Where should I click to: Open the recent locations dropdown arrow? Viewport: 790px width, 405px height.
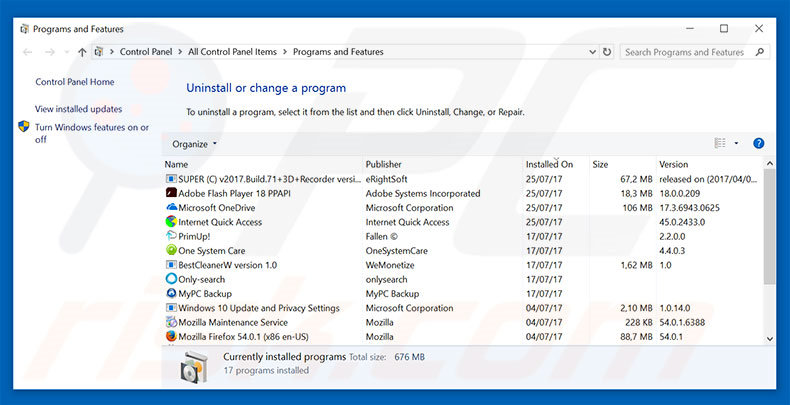click(67, 52)
